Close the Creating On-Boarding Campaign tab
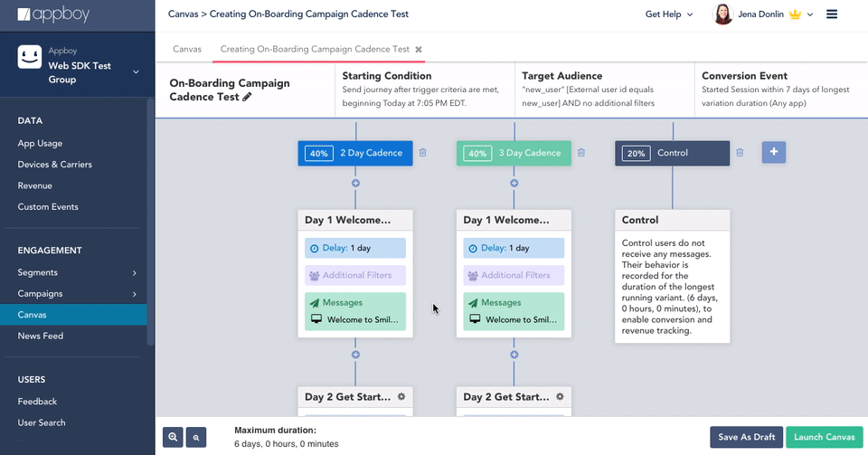 [x=419, y=49]
